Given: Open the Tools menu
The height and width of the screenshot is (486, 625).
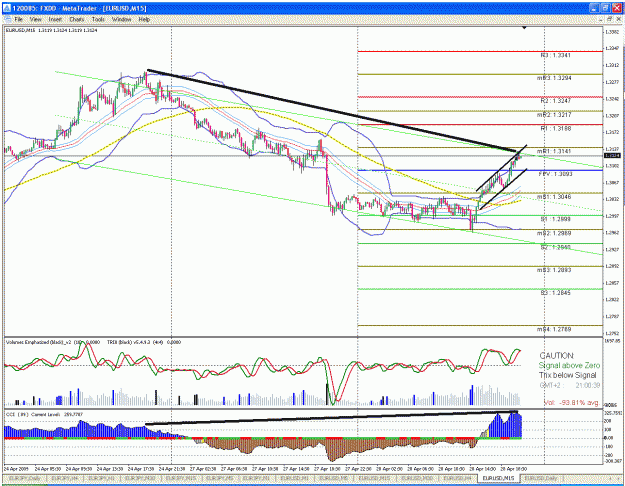Looking at the screenshot, I should (x=98, y=19).
